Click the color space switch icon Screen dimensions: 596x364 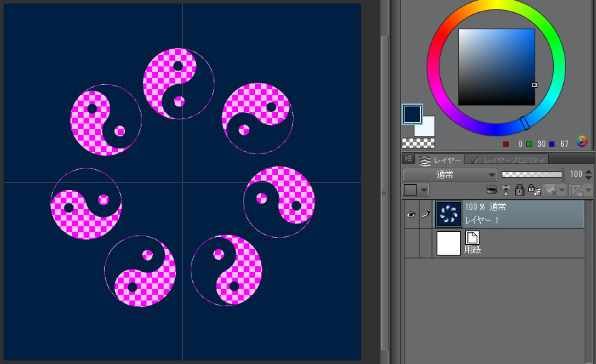(582, 141)
